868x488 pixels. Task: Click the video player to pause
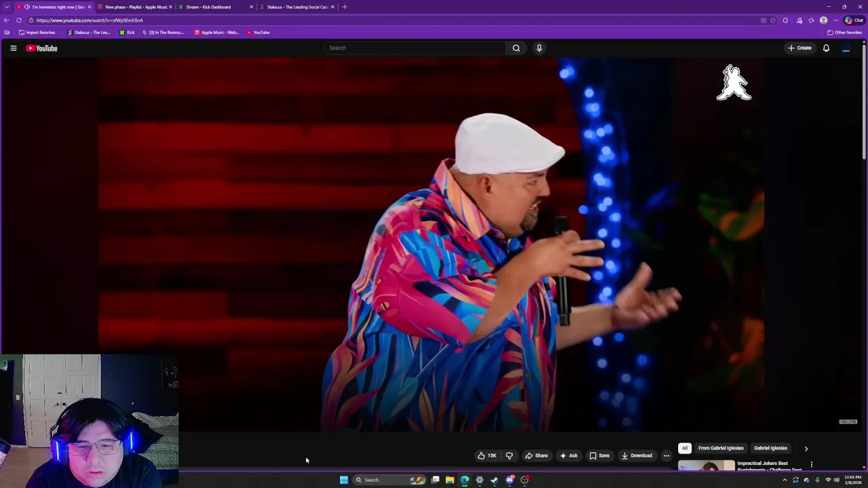point(431,244)
